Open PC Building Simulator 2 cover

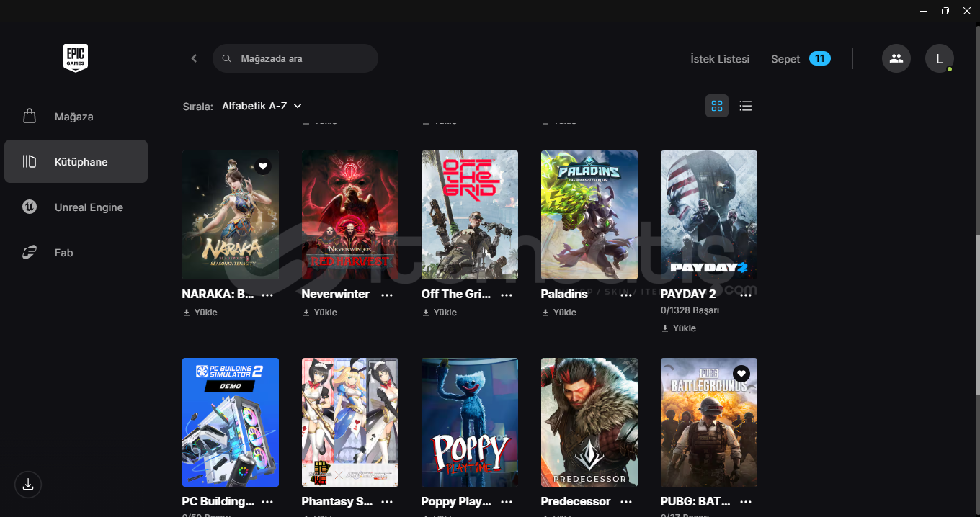pos(231,422)
